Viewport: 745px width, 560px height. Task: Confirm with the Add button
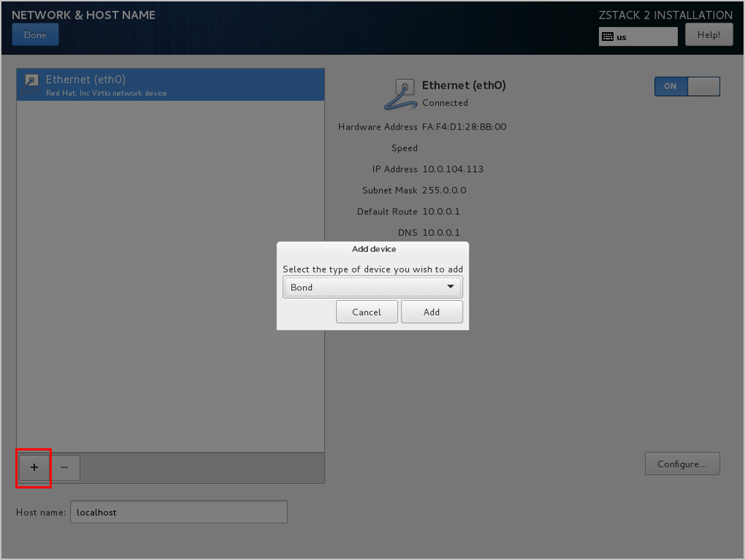click(431, 312)
